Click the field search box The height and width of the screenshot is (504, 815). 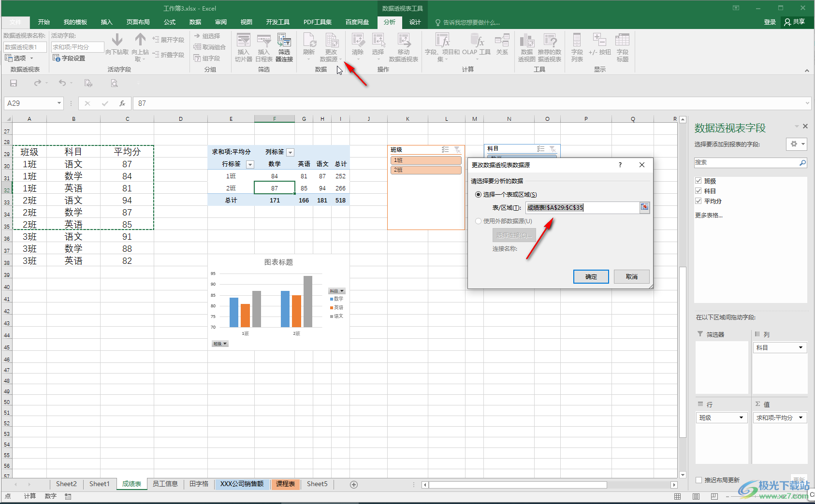751,163
